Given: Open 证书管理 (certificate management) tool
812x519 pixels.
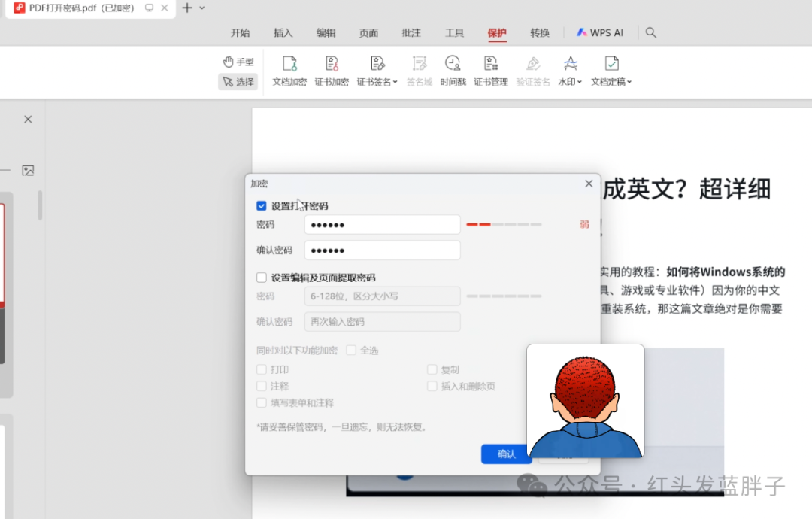Looking at the screenshot, I should (x=490, y=65).
